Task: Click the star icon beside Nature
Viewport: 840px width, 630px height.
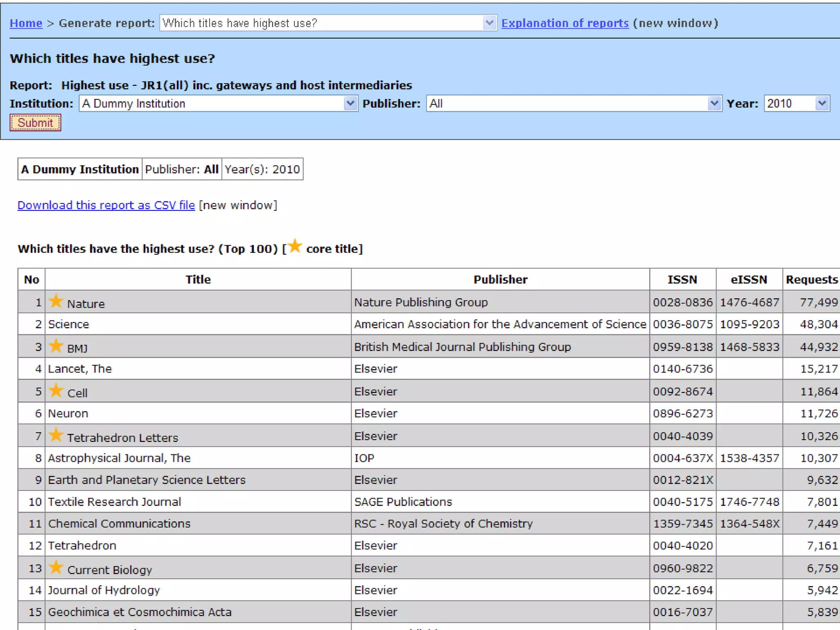Action: (x=56, y=301)
